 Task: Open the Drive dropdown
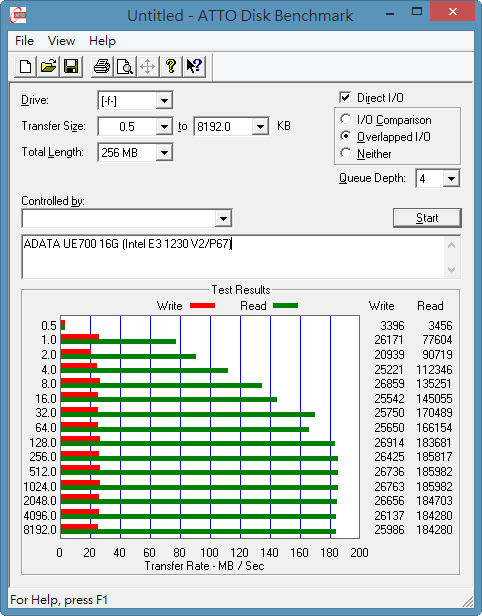click(164, 101)
